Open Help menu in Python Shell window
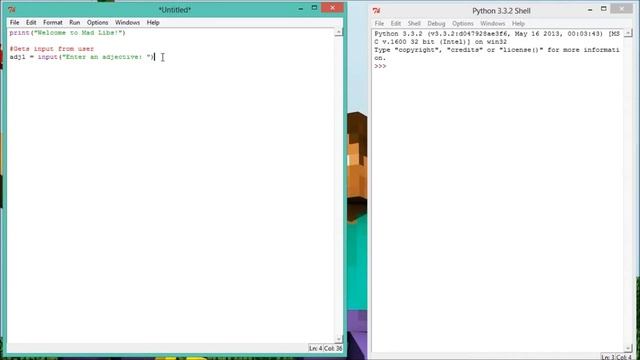The image size is (640, 360). point(518,24)
